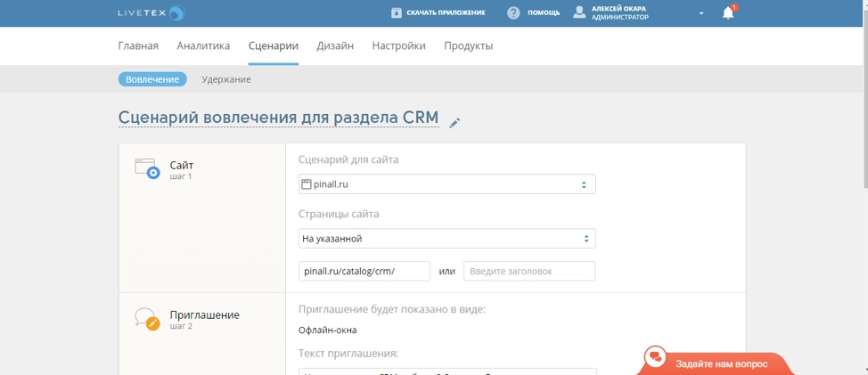The image size is (868, 375).
Task: Click the 'Введите заголовок' input field
Action: 528,271
